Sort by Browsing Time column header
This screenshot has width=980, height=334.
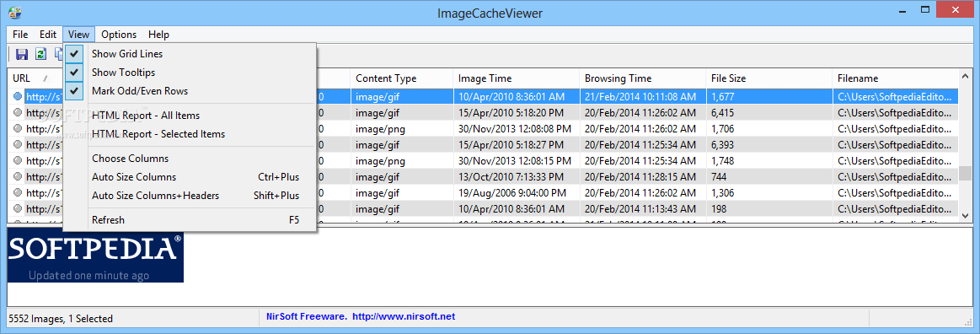(x=642, y=78)
